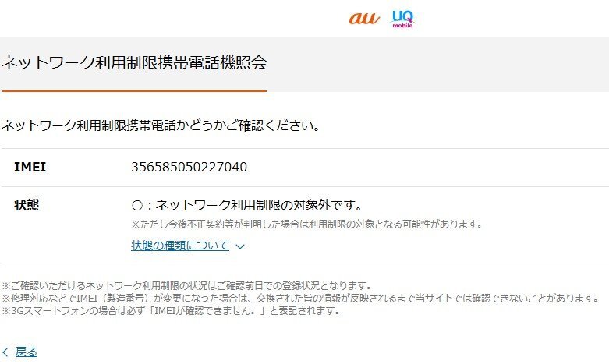Expand the chevron beside 状態の種類について

click(x=240, y=246)
